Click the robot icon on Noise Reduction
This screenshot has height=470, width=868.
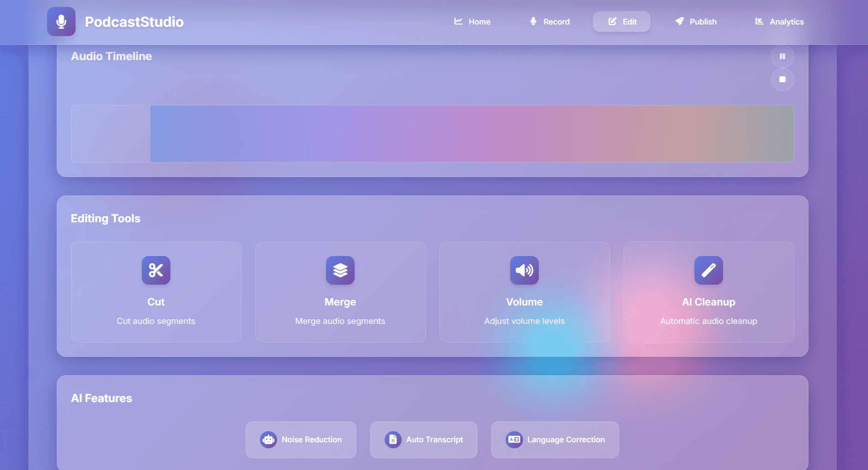[268, 440]
